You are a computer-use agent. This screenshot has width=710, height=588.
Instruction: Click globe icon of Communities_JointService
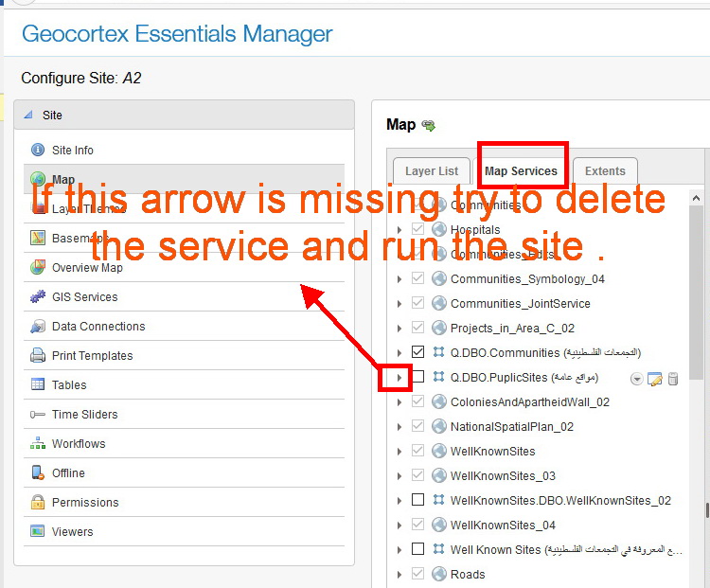(x=438, y=303)
